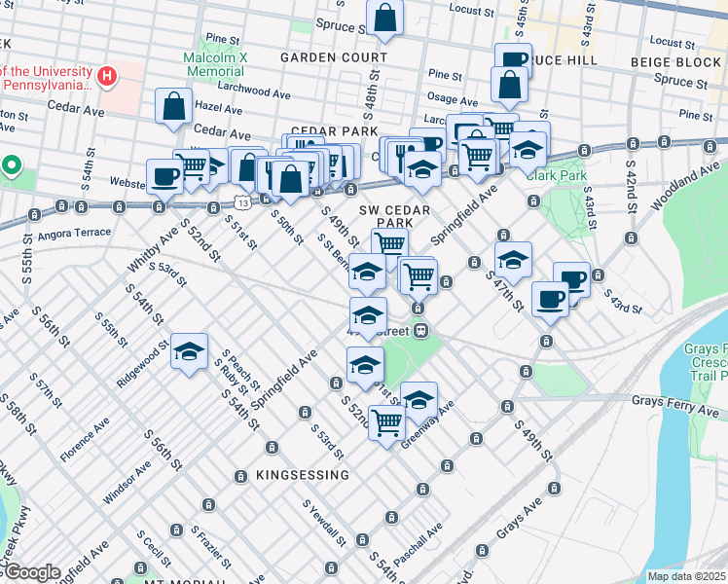
Task: Click the 49th Street train station icon
Action: pyautogui.click(x=421, y=331)
